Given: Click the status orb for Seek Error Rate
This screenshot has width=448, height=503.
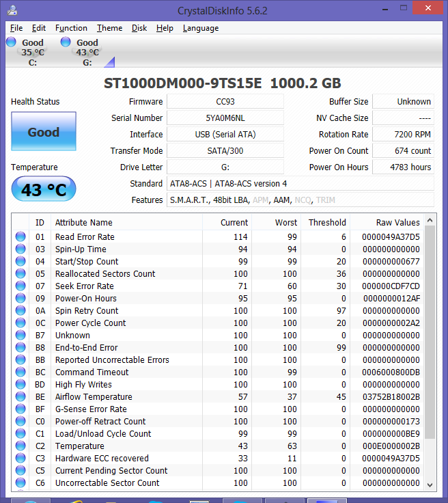Looking at the screenshot, I should (x=20, y=286).
